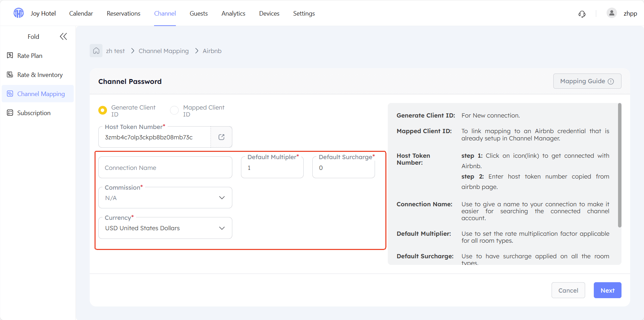Image resolution: width=644 pixels, height=320 pixels.
Task: Click the Next button
Action: point(607,290)
